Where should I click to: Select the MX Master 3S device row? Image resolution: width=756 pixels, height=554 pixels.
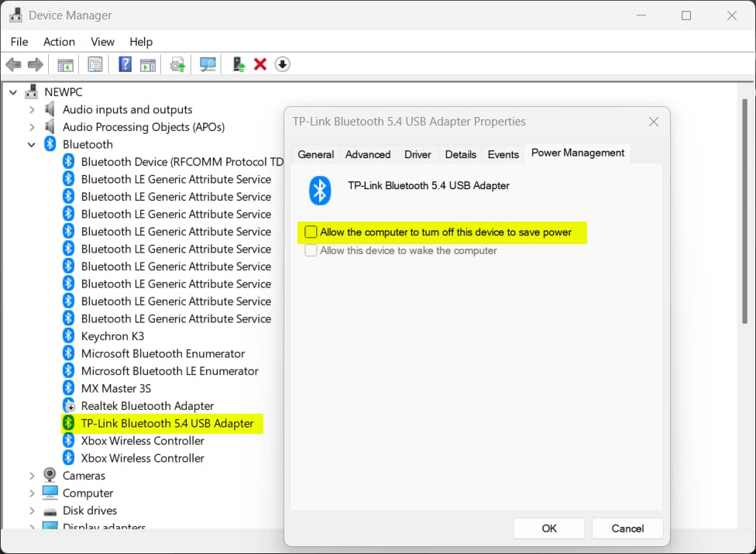tap(107, 388)
